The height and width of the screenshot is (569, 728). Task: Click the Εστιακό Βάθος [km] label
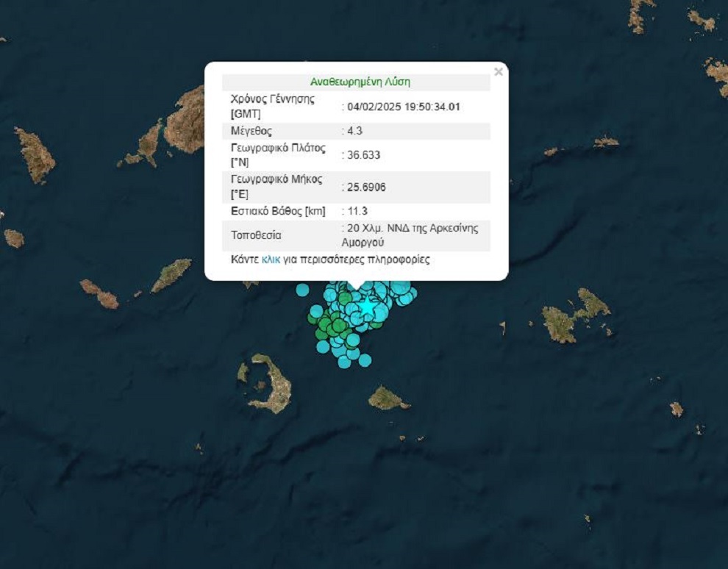point(278,212)
